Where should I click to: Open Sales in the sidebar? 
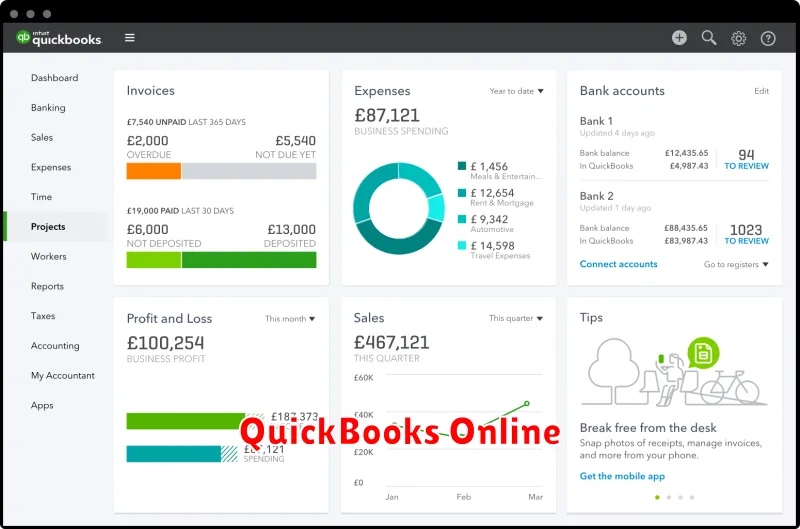(42, 137)
